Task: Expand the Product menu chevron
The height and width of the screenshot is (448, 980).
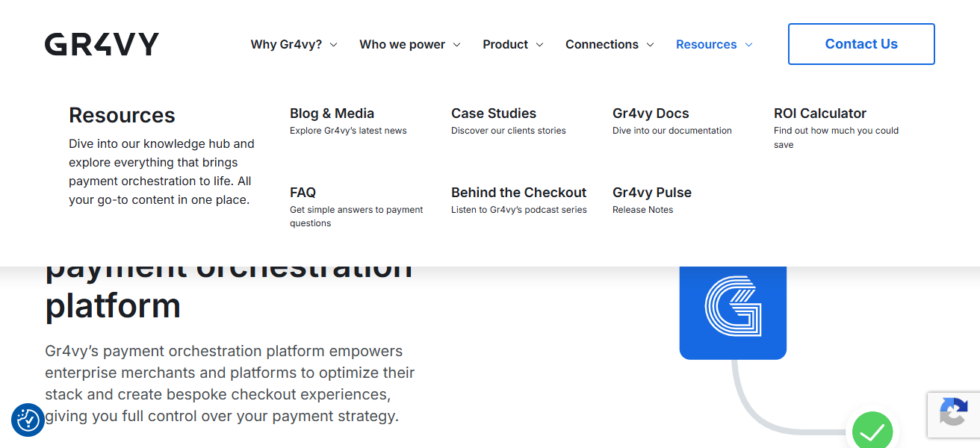Action: [539, 45]
